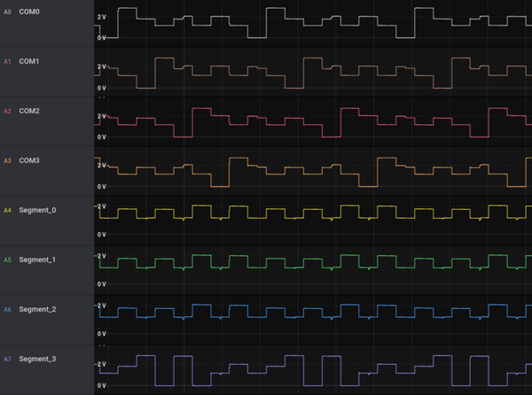Select the COM3 channel label
Image resolution: width=532 pixels, height=395 pixels.
[x=29, y=160]
